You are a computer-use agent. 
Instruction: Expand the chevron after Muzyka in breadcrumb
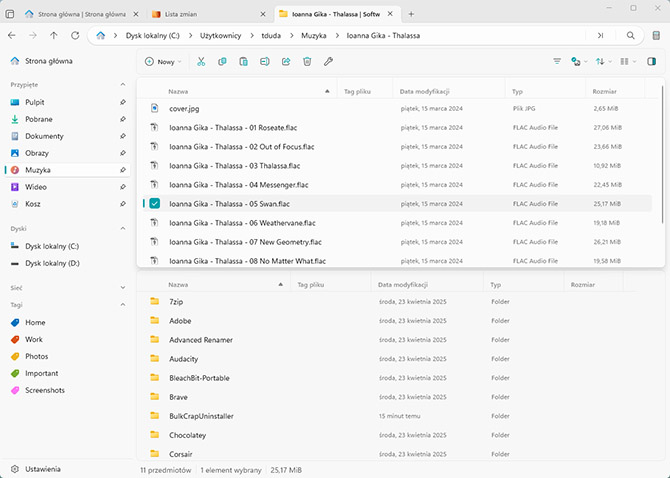337,35
